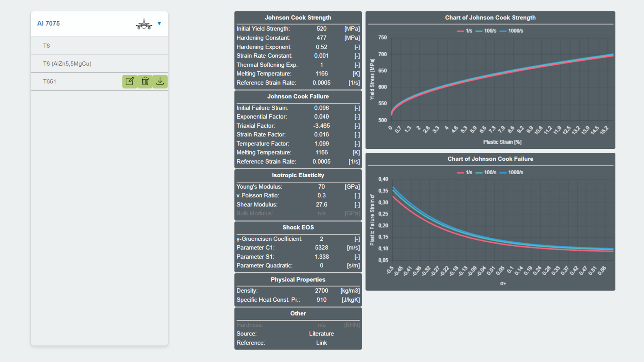Viewport: 644px width, 362px height.
Task: Select the T6 (AlZn5,5MgCu) row
Action: tap(99, 64)
